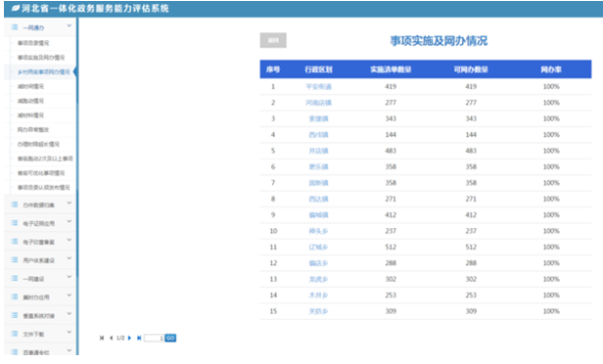603x364 pixels.
Task: Open the 木井乡 link in row 14
Action: pyautogui.click(x=318, y=296)
